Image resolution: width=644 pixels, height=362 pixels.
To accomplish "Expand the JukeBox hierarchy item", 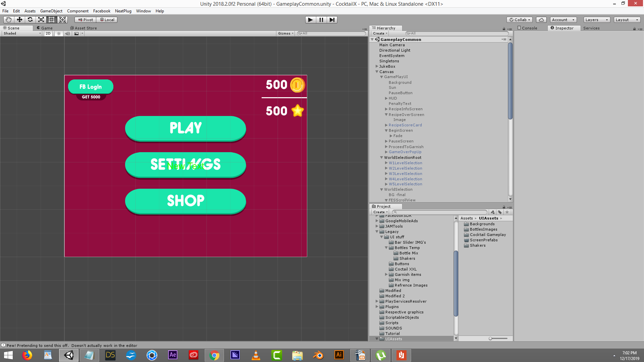I will 377,66.
